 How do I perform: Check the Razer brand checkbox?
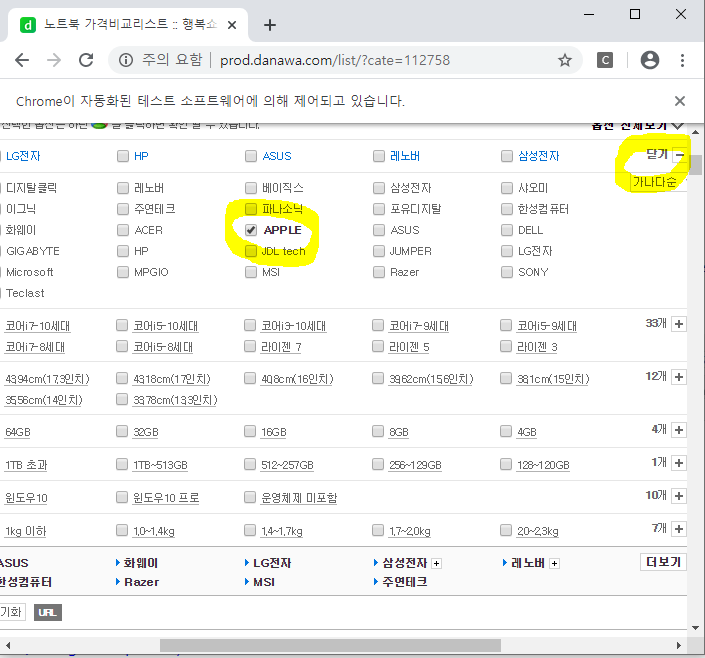coord(379,272)
